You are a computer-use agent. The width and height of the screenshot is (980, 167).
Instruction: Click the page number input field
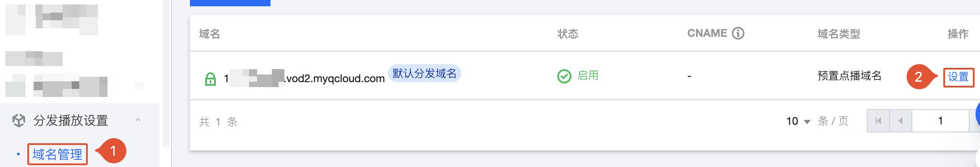point(941,121)
